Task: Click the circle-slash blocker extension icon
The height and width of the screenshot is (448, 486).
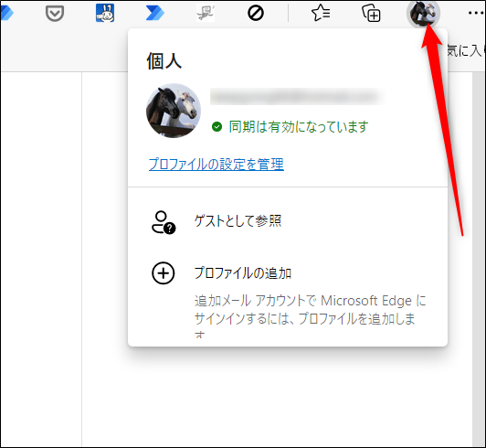Action: (256, 14)
